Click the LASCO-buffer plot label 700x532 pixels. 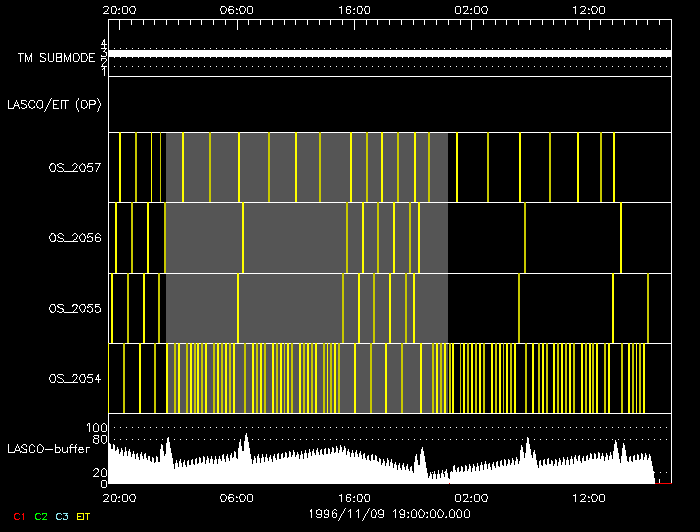tap(47, 449)
